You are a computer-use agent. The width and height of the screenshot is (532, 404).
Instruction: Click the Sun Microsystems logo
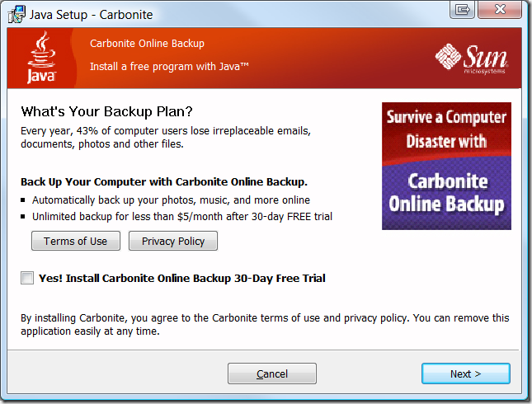[x=472, y=58]
